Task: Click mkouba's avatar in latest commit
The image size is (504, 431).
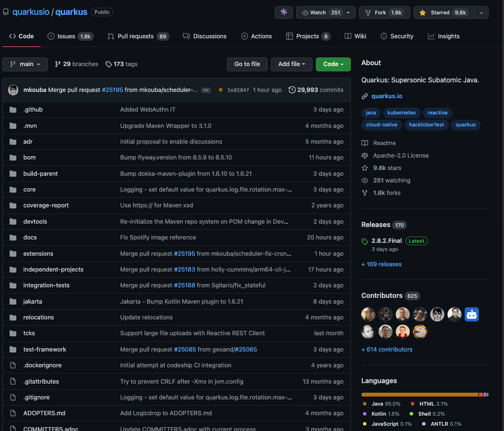Action: (13, 90)
